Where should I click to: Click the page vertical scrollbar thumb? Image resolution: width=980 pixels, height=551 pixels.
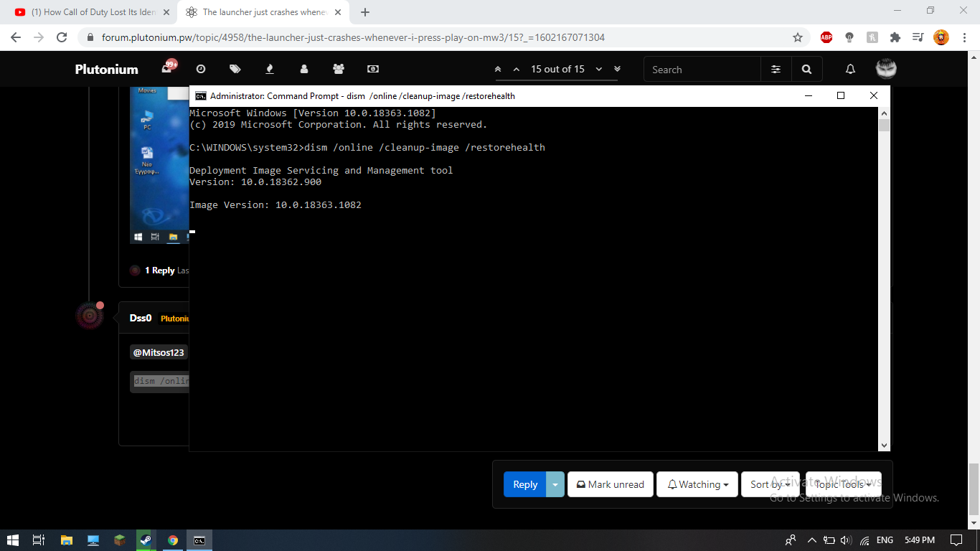click(x=974, y=489)
